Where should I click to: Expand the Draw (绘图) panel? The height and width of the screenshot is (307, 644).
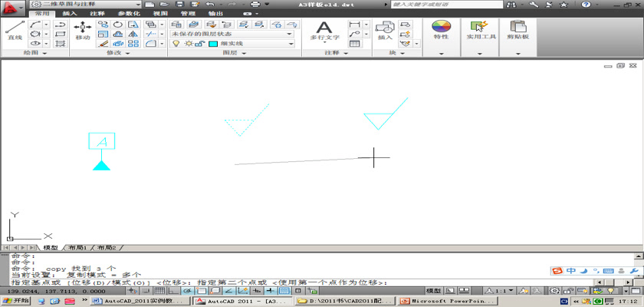[34, 53]
